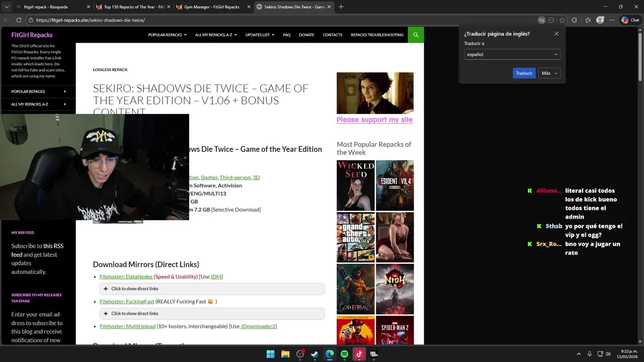The width and height of the screenshot is (644, 362).
Task: Open Edge settings and more menu
Action: 612,20
